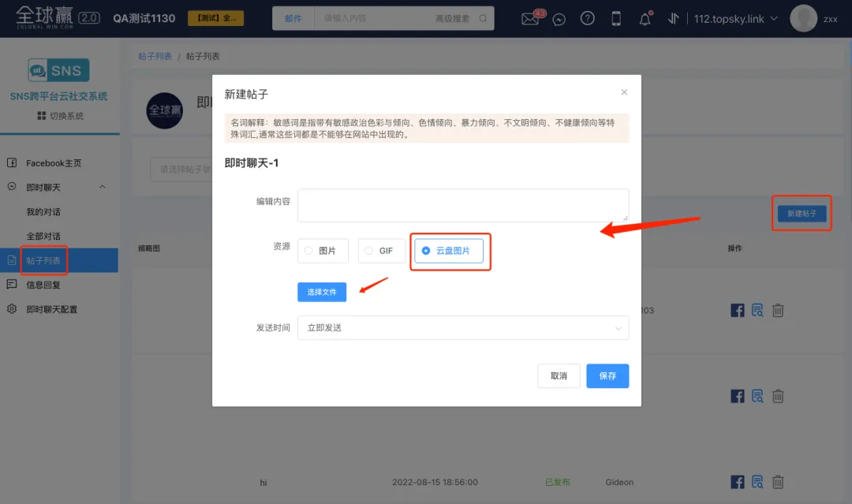Open the notification bell icon
The height and width of the screenshot is (504, 852).
[645, 20]
